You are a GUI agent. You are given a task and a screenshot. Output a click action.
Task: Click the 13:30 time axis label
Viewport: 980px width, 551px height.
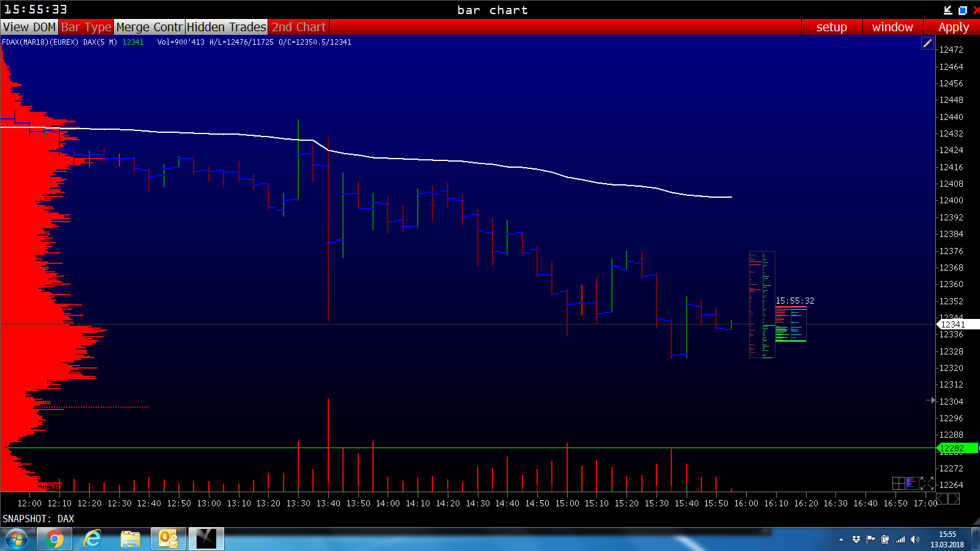coord(298,503)
